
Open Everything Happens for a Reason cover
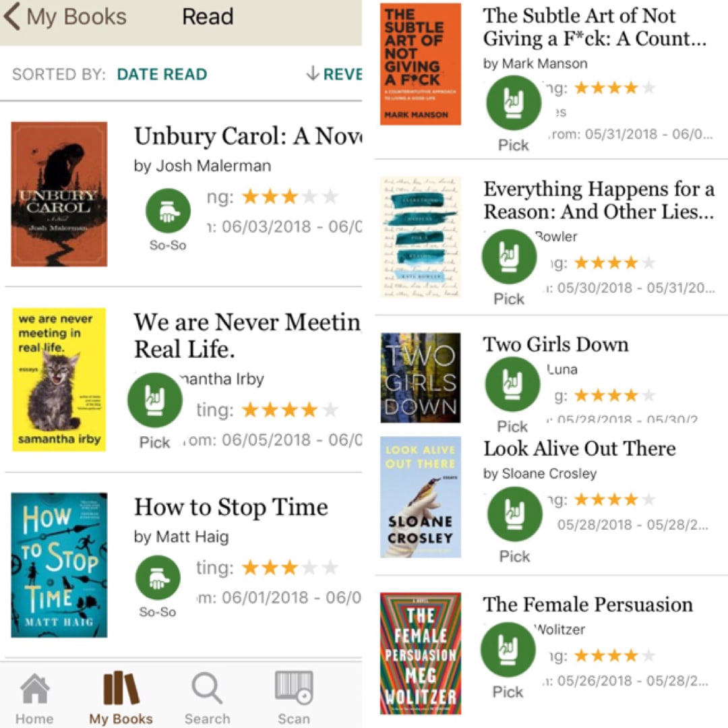click(x=421, y=237)
